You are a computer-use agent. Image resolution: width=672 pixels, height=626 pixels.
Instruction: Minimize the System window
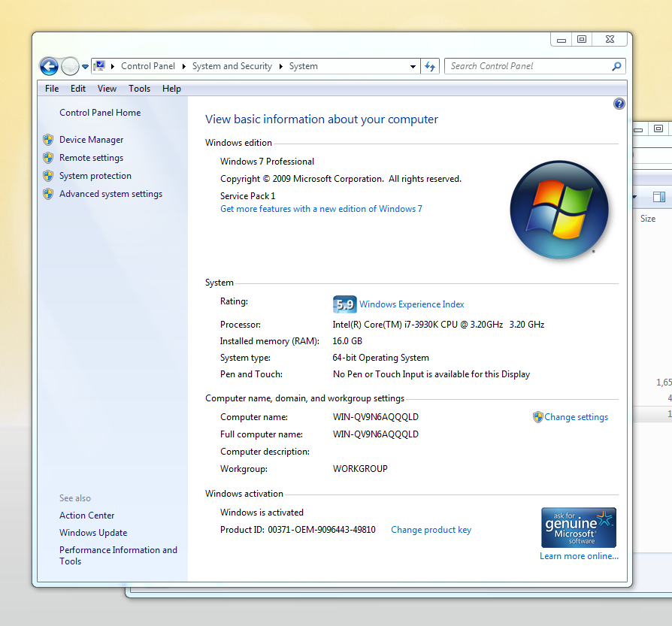[562, 39]
